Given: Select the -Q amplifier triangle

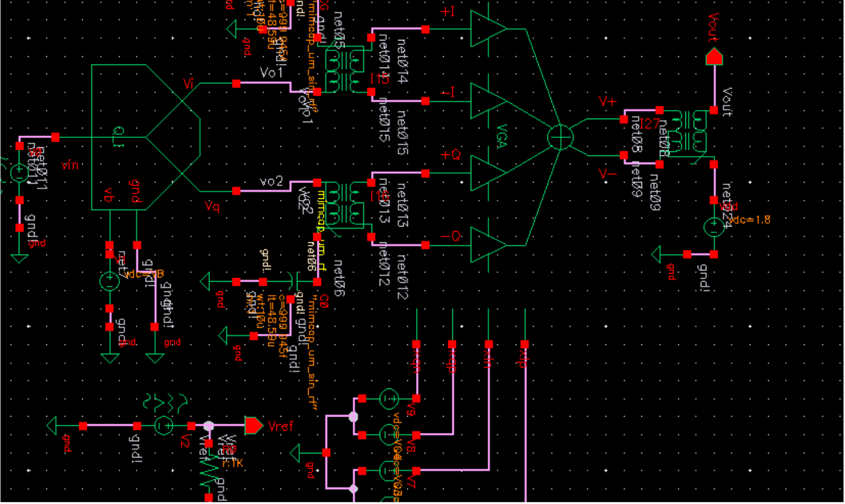Looking at the screenshot, I should (488, 245).
